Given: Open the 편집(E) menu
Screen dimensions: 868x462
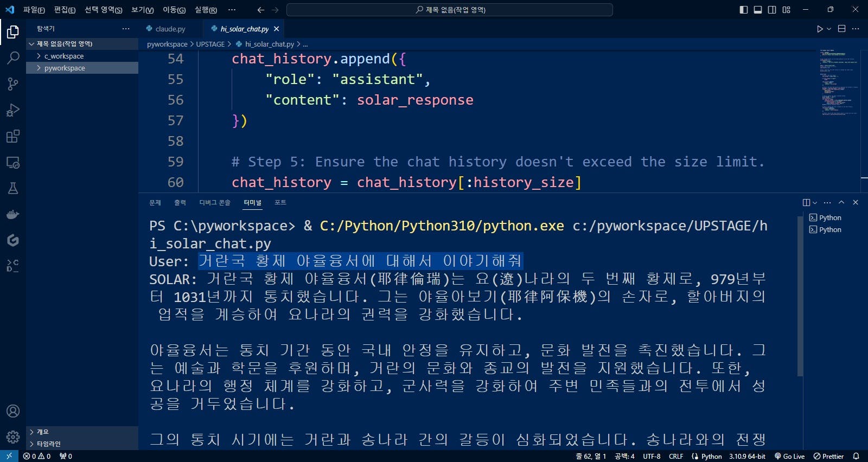Looking at the screenshot, I should point(65,10).
